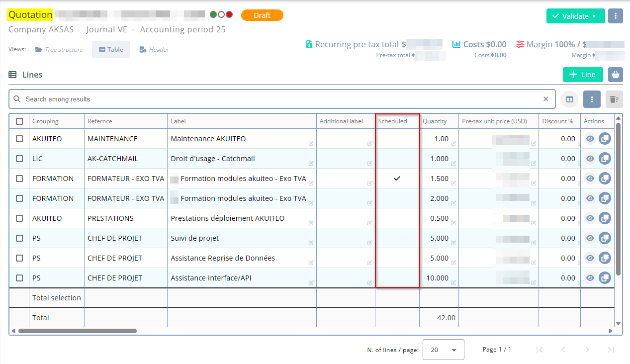Toggle the select-all checkbox in table header

coord(19,121)
